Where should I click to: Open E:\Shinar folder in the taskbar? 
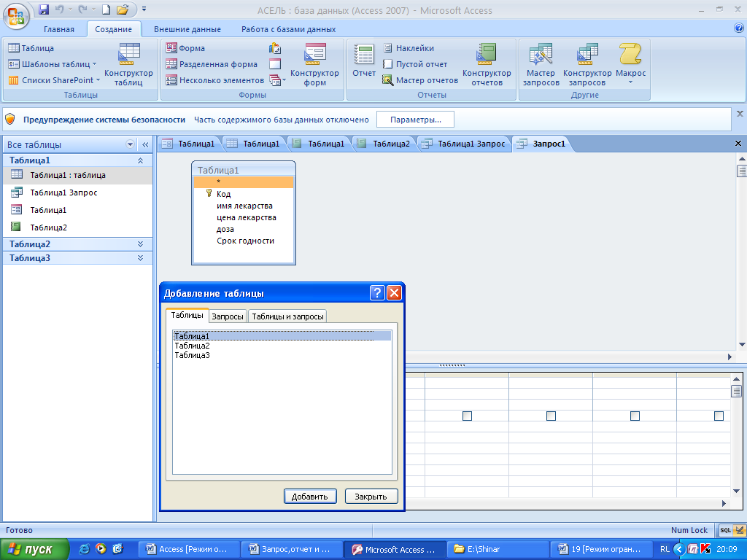[x=498, y=549]
